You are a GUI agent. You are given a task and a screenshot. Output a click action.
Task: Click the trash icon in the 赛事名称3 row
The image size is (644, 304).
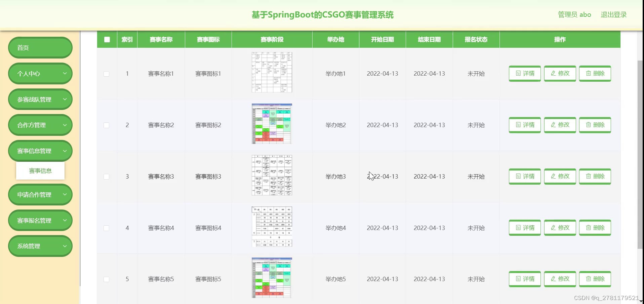pyautogui.click(x=588, y=176)
